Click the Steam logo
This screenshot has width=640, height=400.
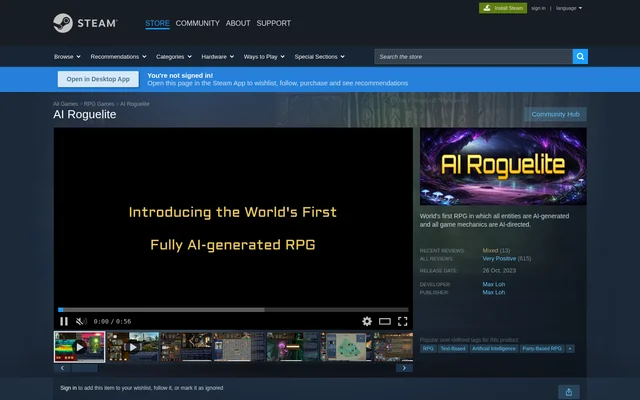85,23
